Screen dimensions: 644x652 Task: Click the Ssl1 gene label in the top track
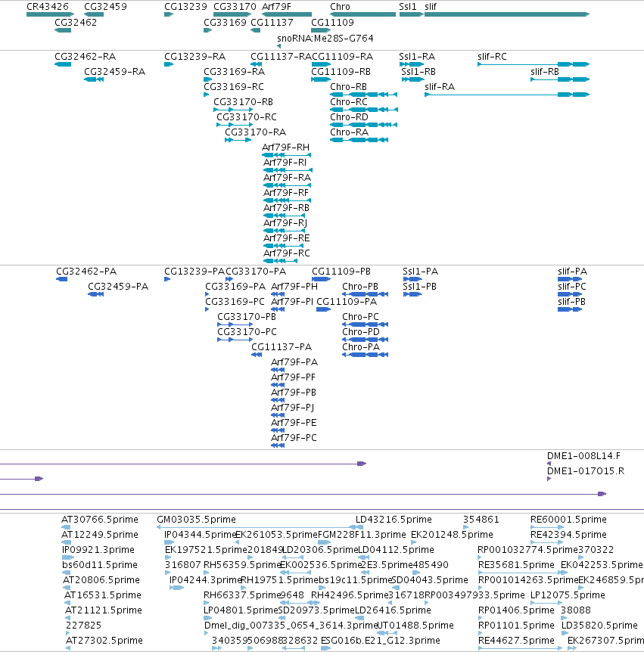click(x=408, y=7)
